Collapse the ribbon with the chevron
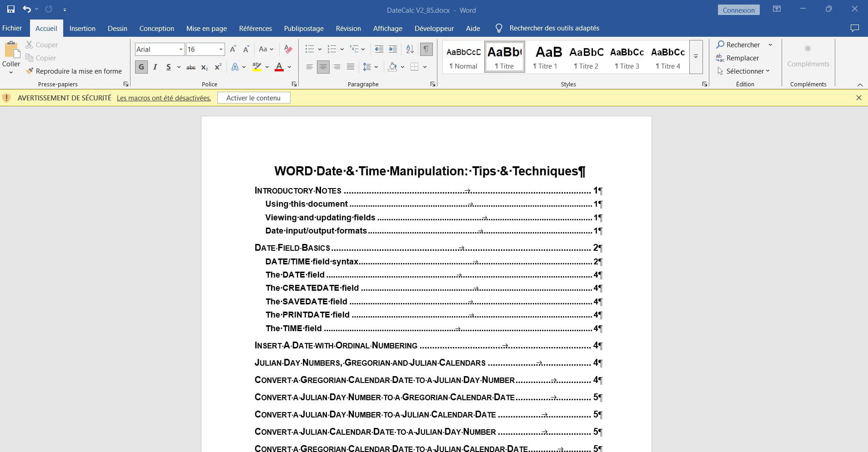868x452 pixels. [x=860, y=84]
